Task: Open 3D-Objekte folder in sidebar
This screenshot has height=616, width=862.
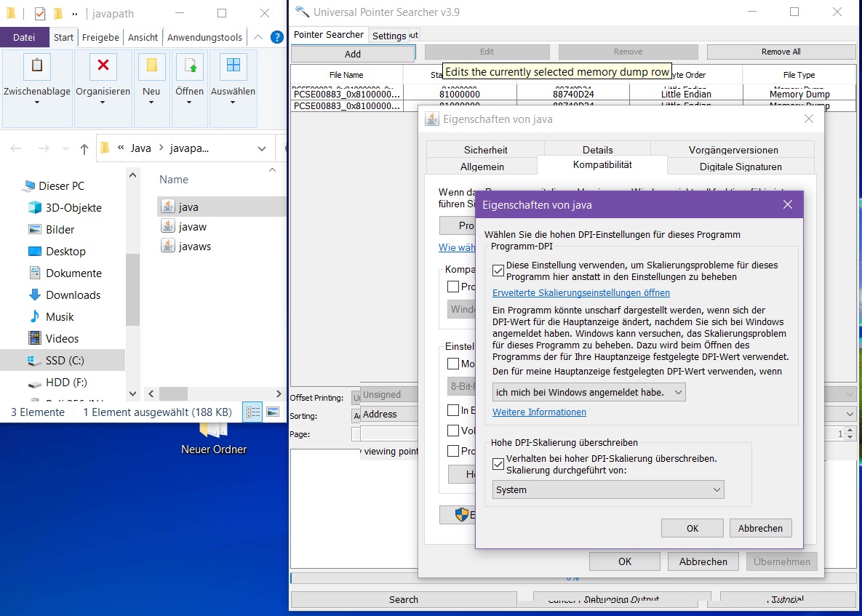Action: click(73, 208)
